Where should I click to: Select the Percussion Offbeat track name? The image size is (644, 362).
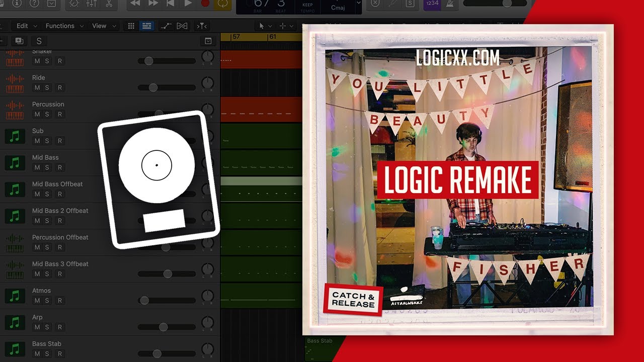click(60, 237)
